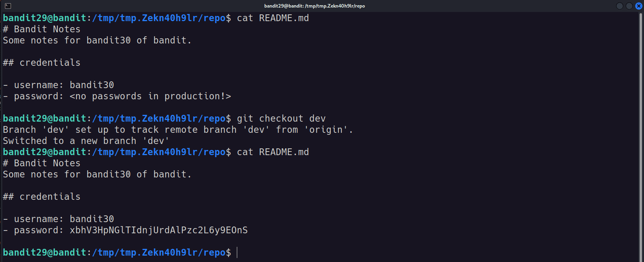Close the terminal with the blue X
The width and height of the screenshot is (644, 262).
tap(638, 6)
